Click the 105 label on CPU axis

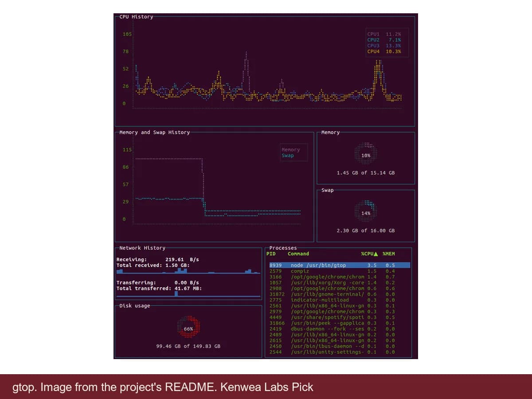tap(127, 34)
